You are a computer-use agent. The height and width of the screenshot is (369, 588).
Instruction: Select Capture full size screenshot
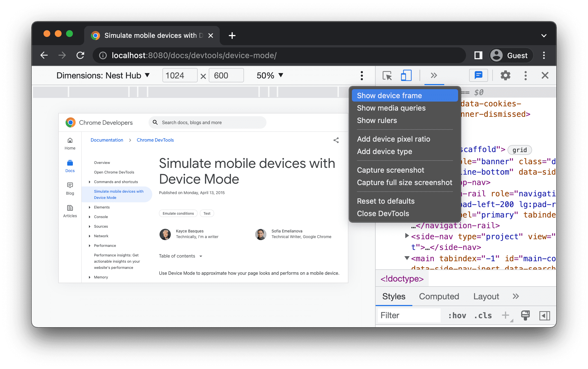[x=404, y=183]
